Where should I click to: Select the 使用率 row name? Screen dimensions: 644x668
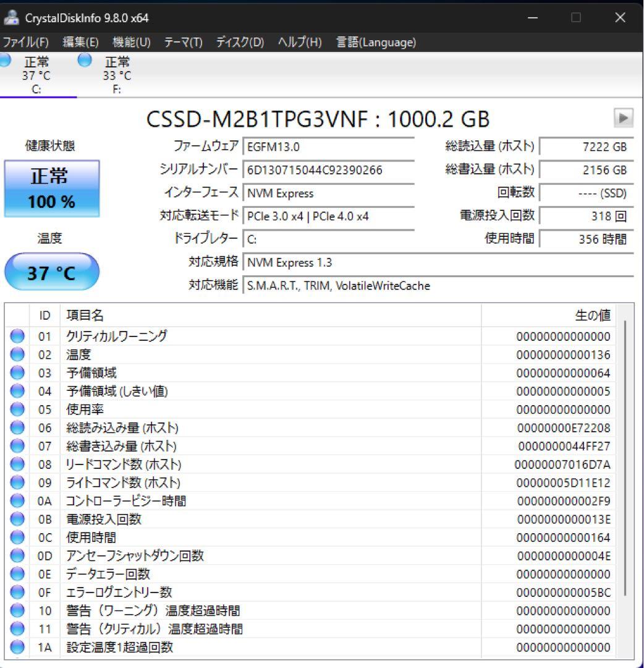(x=85, y=409)
